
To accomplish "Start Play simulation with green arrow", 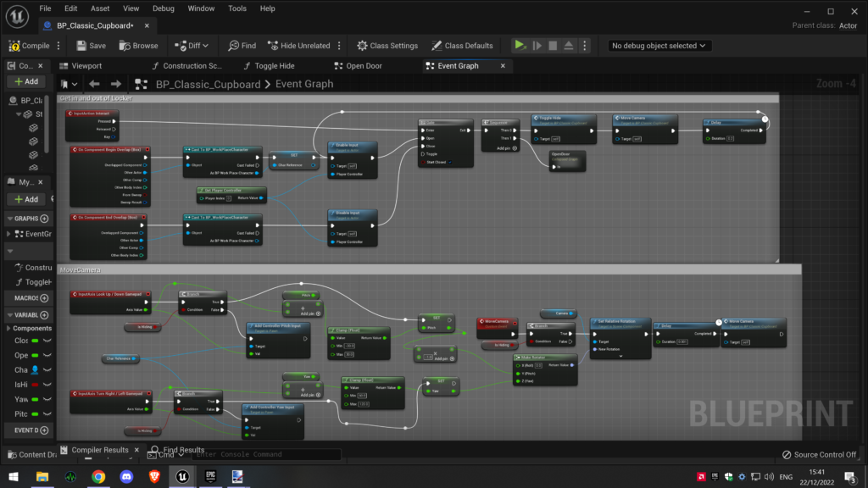I will 520,46.
